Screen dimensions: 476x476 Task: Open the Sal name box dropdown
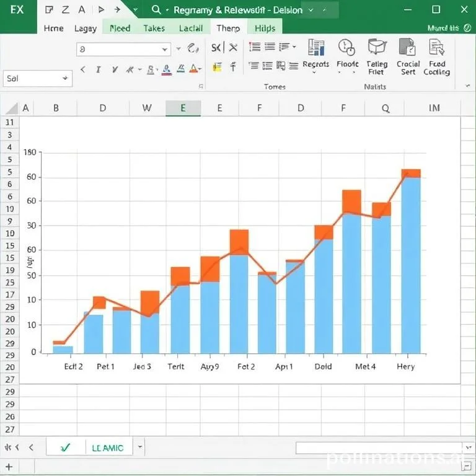point(65,78)
